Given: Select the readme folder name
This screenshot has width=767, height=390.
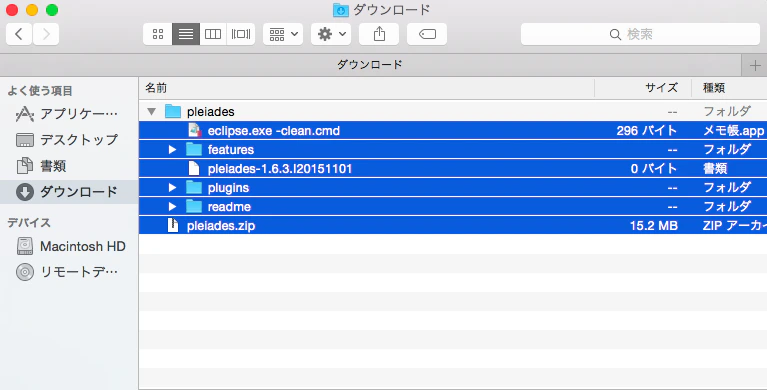Looking at the screenshot, I should (229, 207).
